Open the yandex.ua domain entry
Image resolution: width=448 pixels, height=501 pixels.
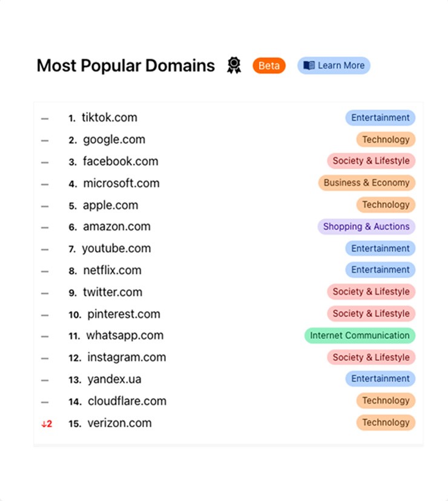pyautogui.click(x=114, y=379)
